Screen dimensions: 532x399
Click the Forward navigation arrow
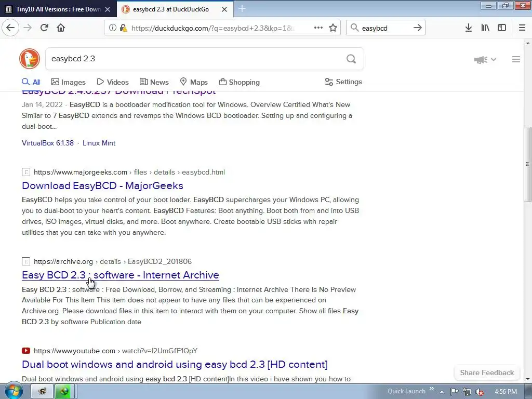[28, 28]
